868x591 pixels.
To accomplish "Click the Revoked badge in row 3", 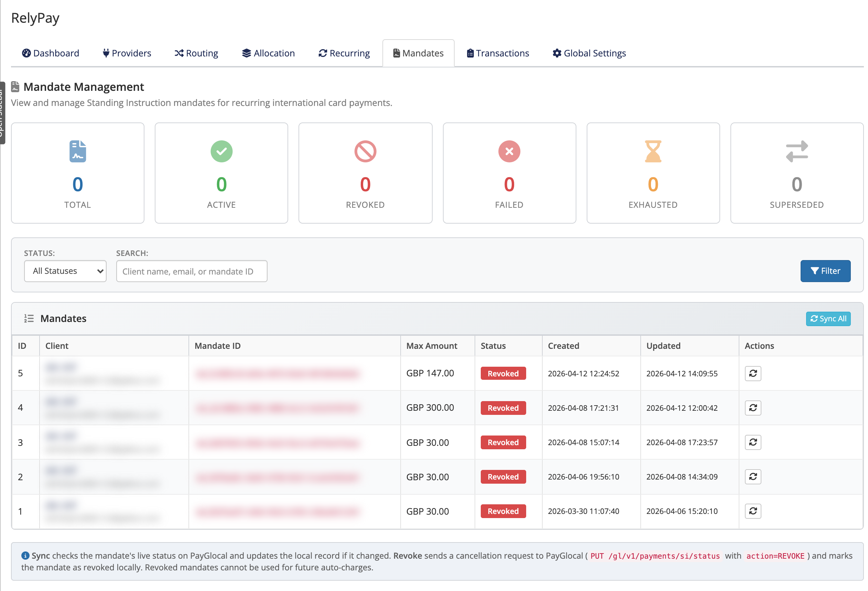I will 503,442.
